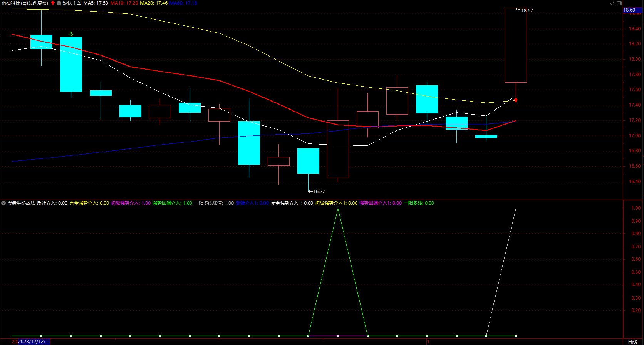
Task: Click the 强势回调介入: 1.00 green value
Action: pos(172,203)
